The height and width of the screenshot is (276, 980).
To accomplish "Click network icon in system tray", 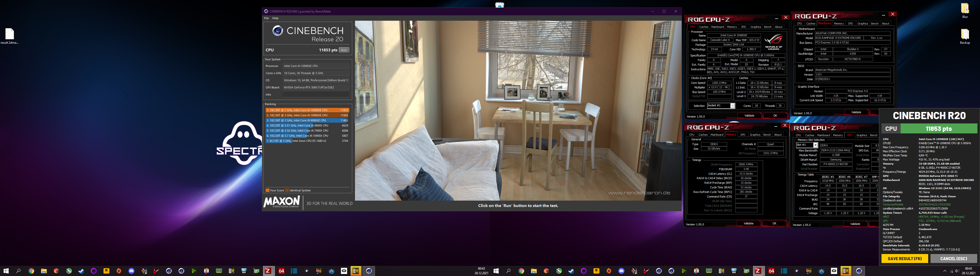I will point(951,271).
